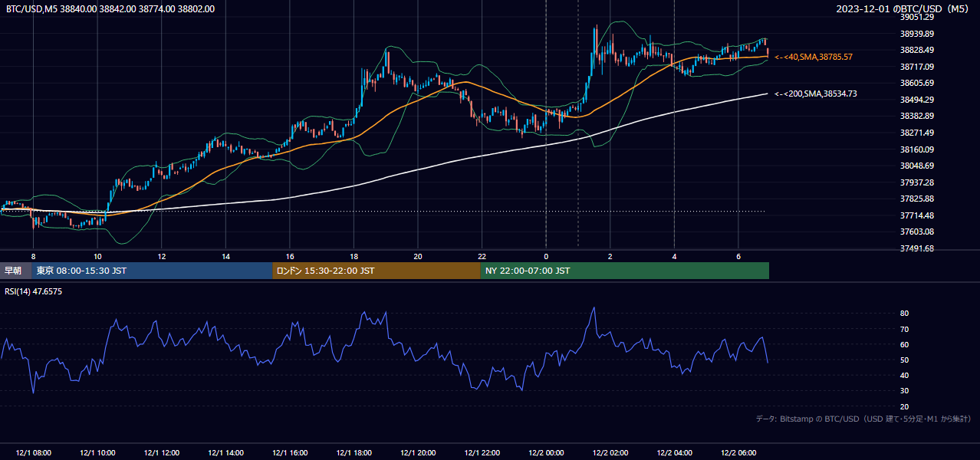Click the 12/2 00:00 time axis label

tap(546, 453)
